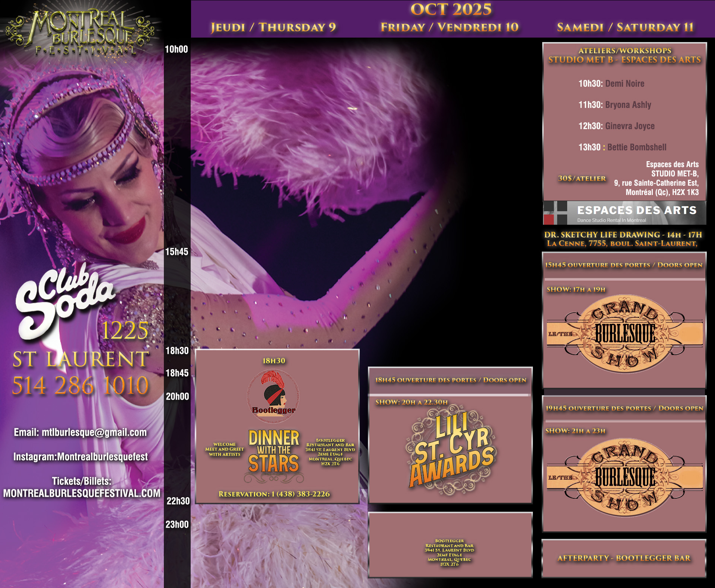The height and width of the screenshot is (588, 715).
Task: Click the 9, rue Sainte-Catherine Est address line
Action: click(656, 183)
